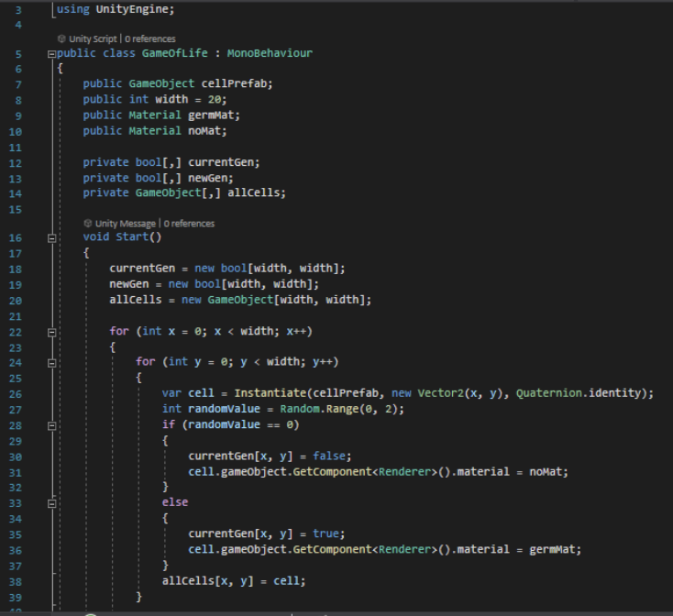Click line number 26 in the gutter
Screen dimensions: 673x616
(15, 394)
